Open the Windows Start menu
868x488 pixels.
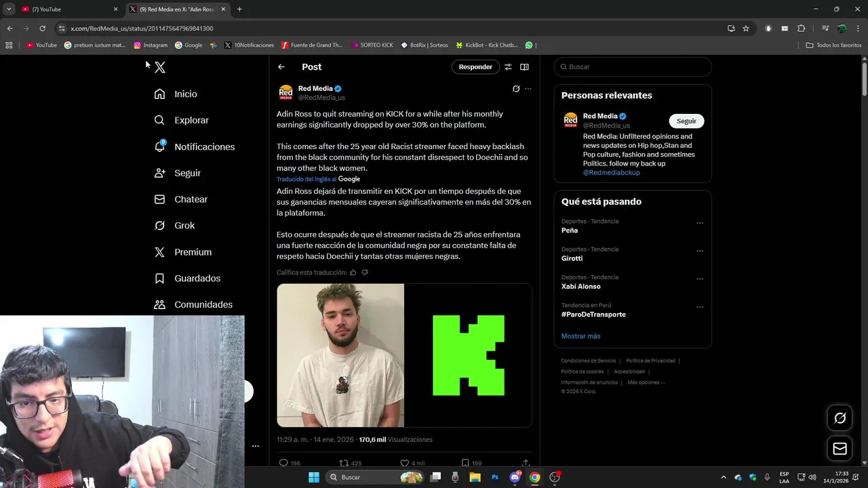click(314, 477)
